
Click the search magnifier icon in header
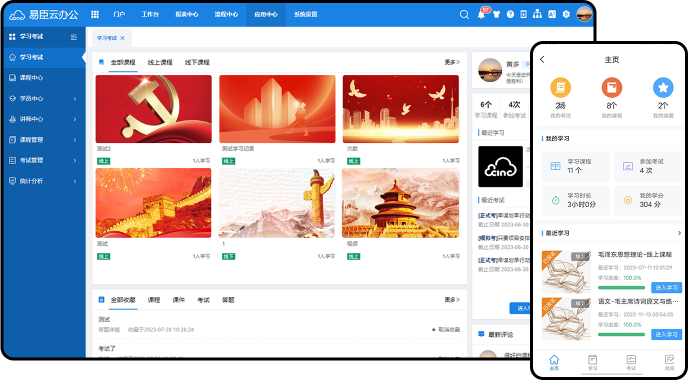[464, 14]
